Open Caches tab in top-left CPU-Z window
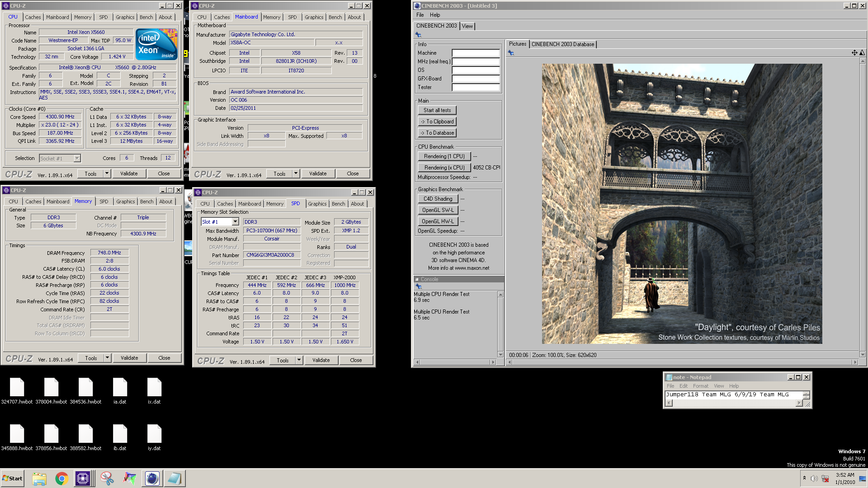 [33, 17]
